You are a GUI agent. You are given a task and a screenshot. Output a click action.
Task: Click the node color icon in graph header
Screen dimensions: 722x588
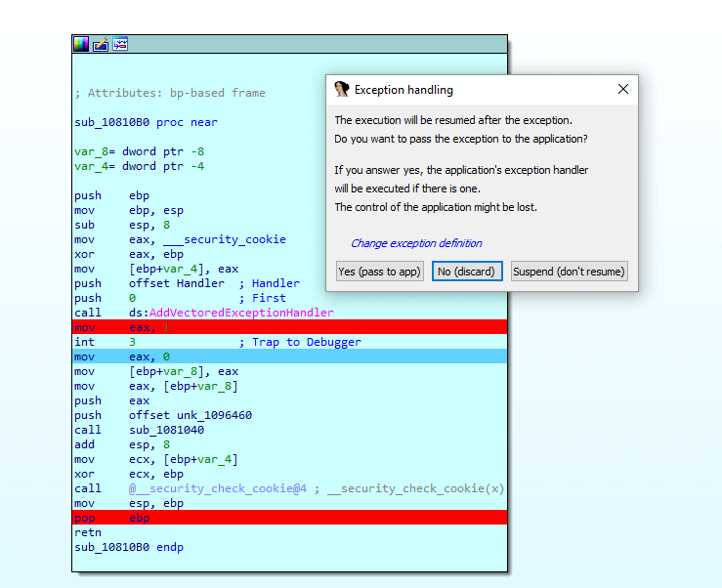81,44
